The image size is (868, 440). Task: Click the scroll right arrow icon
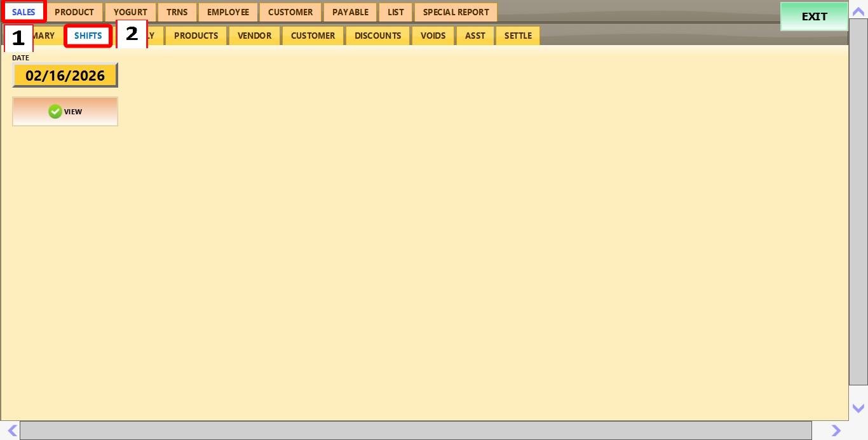836,431
